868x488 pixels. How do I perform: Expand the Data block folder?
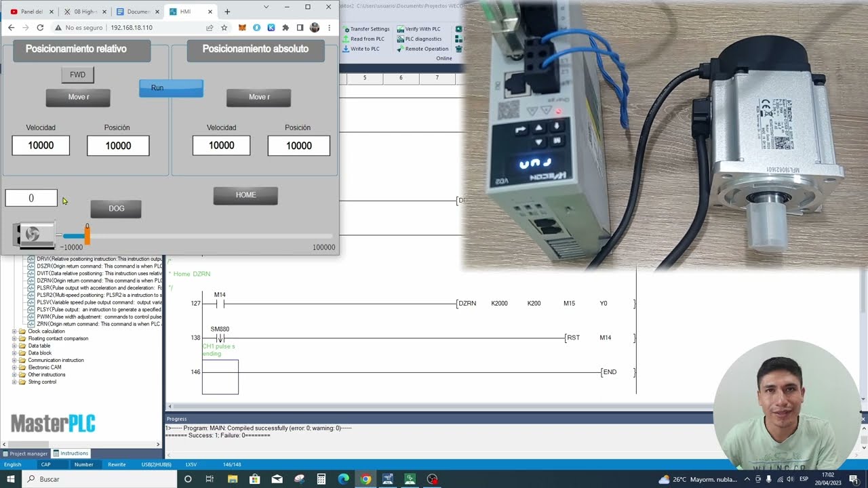click(x=14, y=353)
